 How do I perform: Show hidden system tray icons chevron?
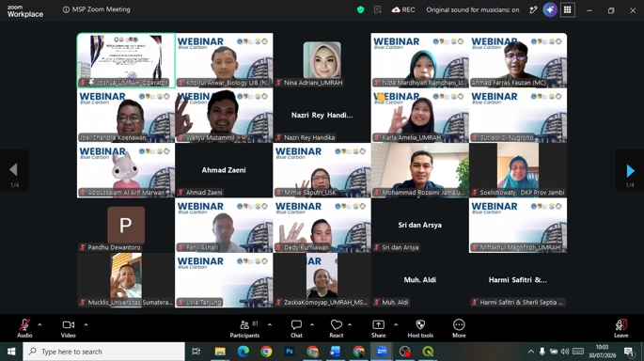(x=530, y=352)
